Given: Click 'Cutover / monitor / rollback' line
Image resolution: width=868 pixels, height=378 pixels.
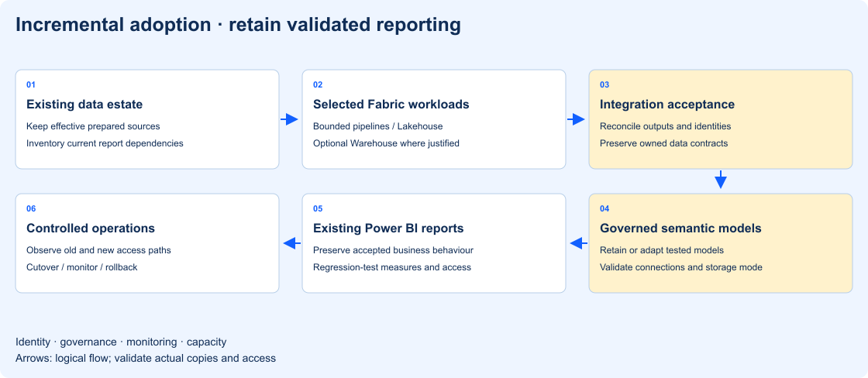Looking at the screenshot, I should [x=82, y=266].
